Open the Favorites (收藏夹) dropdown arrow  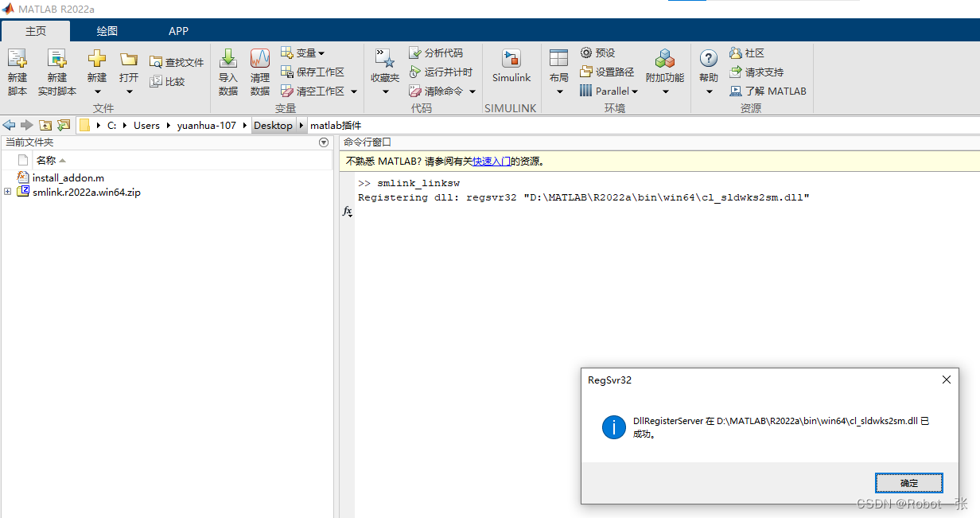pos(385,92)
